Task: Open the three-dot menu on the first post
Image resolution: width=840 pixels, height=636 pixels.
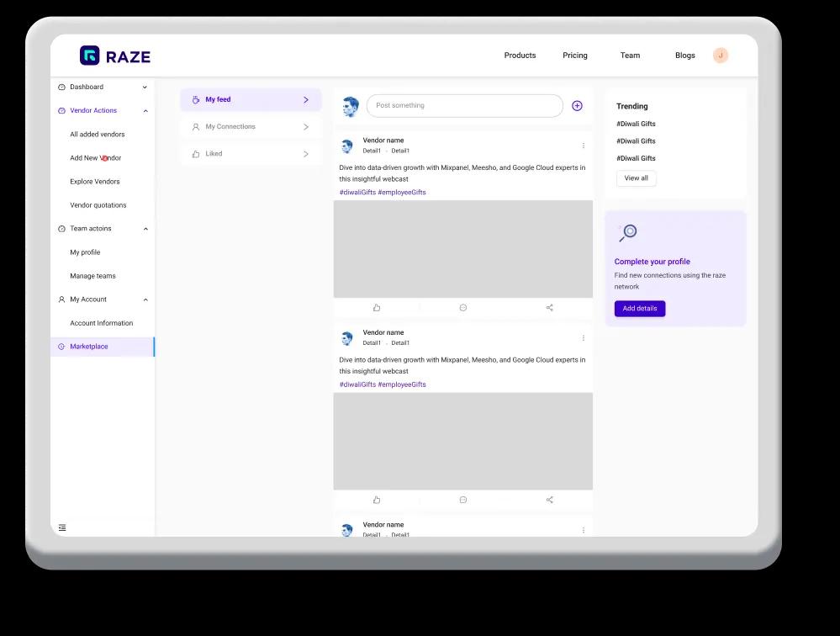Action: tap(584, 145)
